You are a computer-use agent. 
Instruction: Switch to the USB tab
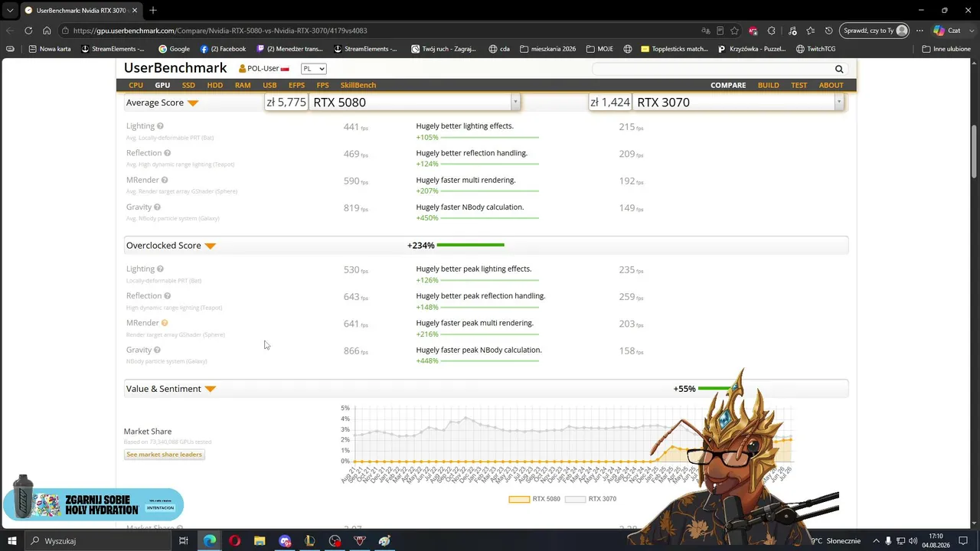point(269,85)
